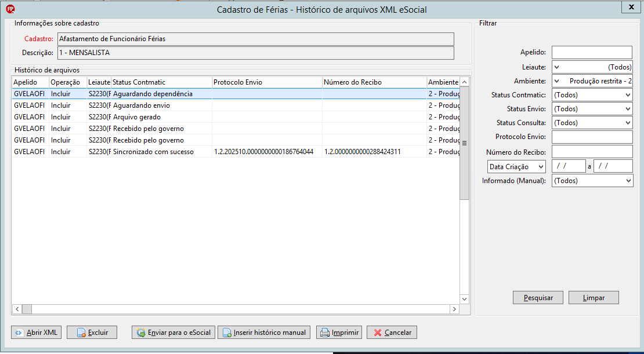Click the Limpar button
The width and height of the screenshot is (644, 354).
(x=594, y=298)
